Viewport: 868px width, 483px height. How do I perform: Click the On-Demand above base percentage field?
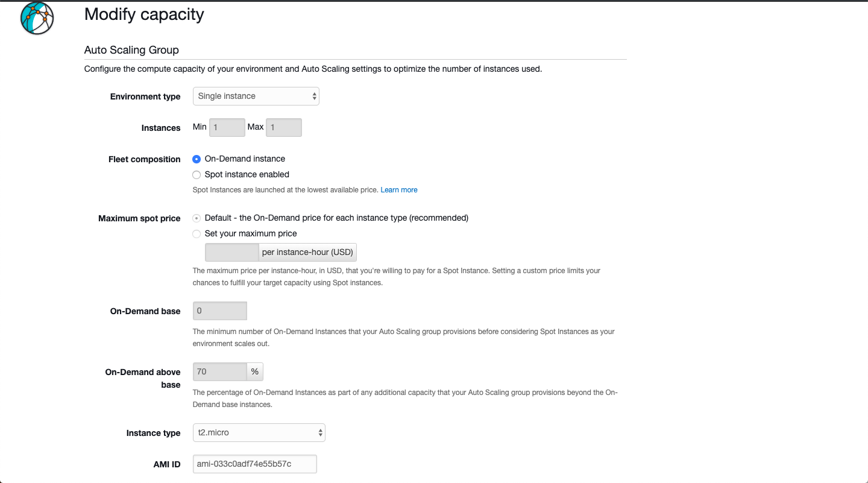tap(219, 372)
